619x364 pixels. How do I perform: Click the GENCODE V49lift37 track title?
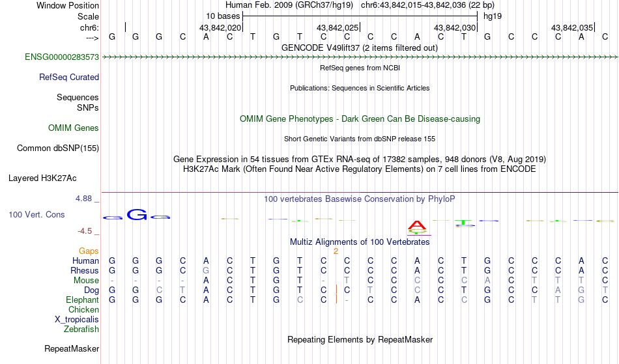coord(360,48)
